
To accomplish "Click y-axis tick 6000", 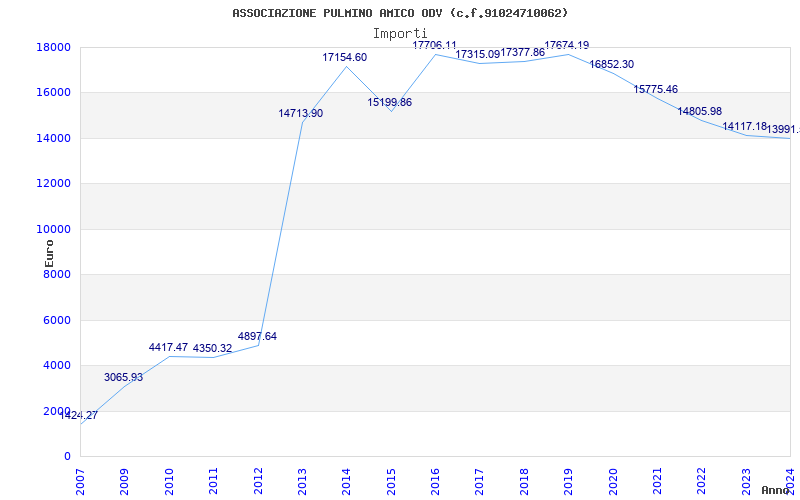I will pyautogui.click(x=56, y=320).
